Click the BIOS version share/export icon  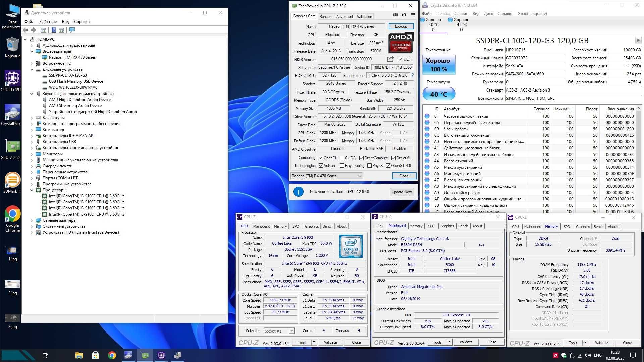[390, 59]
